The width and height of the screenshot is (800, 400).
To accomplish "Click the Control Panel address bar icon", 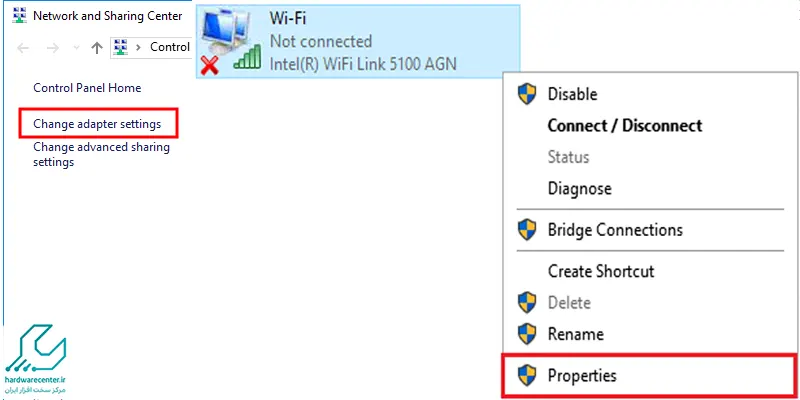I will pos(121,47).
